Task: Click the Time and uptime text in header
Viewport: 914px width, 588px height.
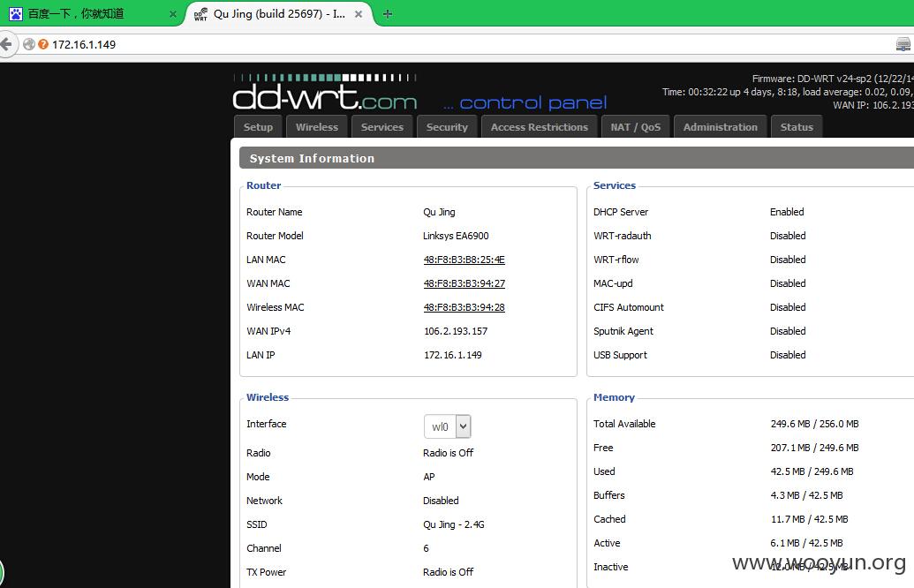Action: click(x=788, y=92)
